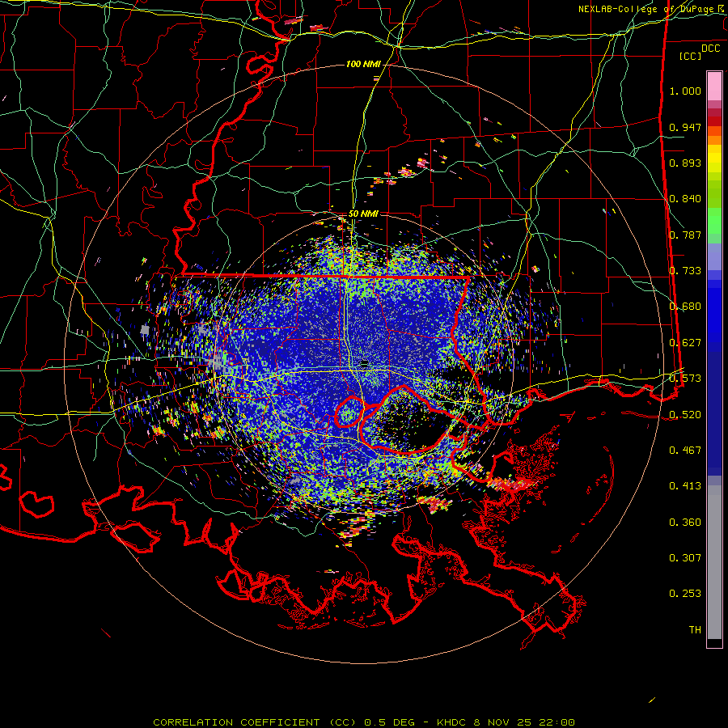Click the 0.253 scale value
Viewport: 728px width, 728px height.
685,594
